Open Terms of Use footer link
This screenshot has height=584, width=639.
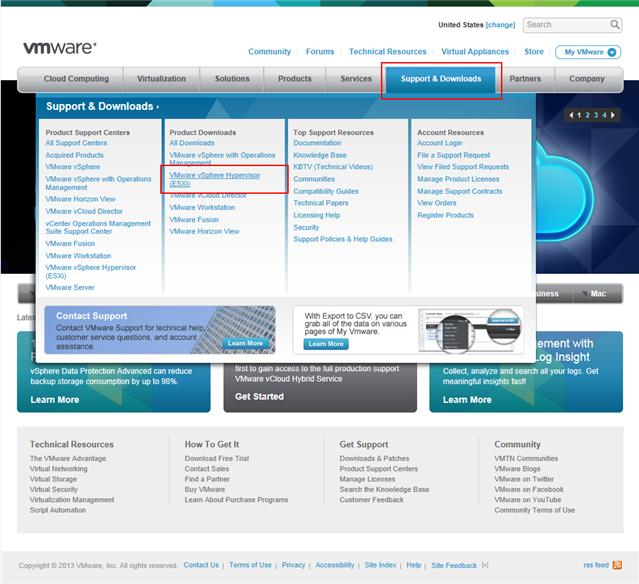[250, 565]
